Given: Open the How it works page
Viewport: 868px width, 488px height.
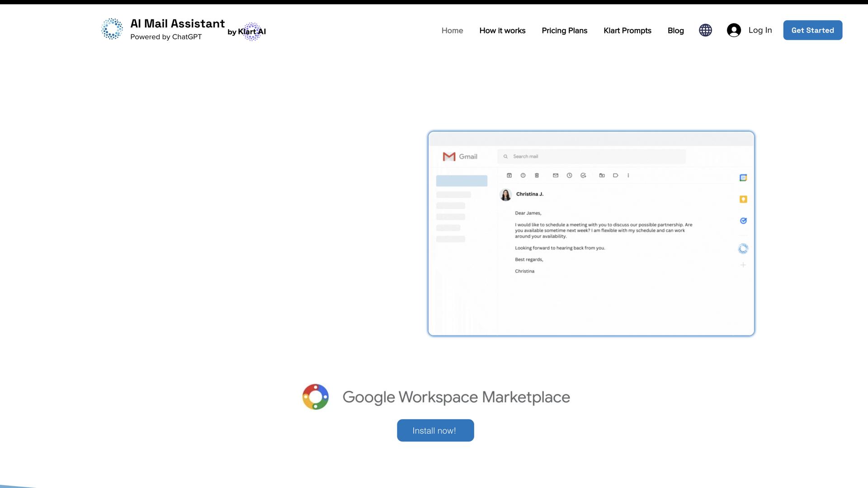Looking at the screenshot, I should point(502,31).
